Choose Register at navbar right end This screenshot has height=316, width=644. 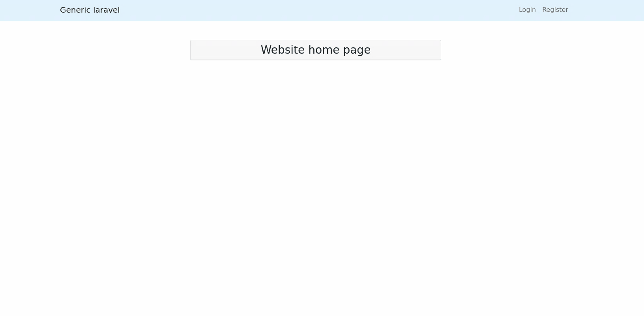[x=555, y=10]
